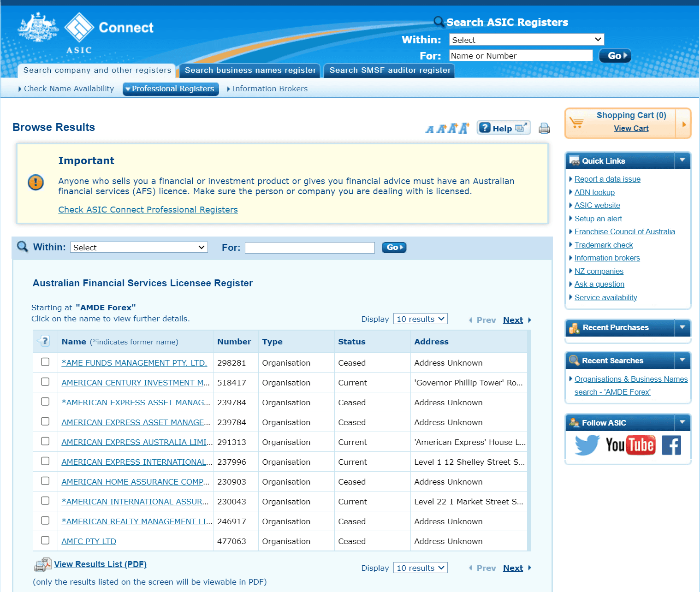Go to Next results page at bottom
This screenshot has height=592, width=700.
[513, 568]
